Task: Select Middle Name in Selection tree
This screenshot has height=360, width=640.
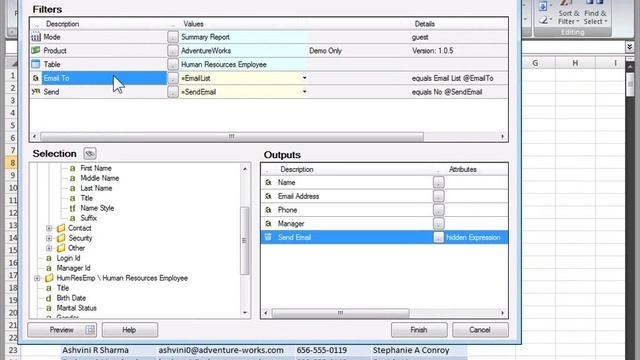Action: [x=100, y=178]
